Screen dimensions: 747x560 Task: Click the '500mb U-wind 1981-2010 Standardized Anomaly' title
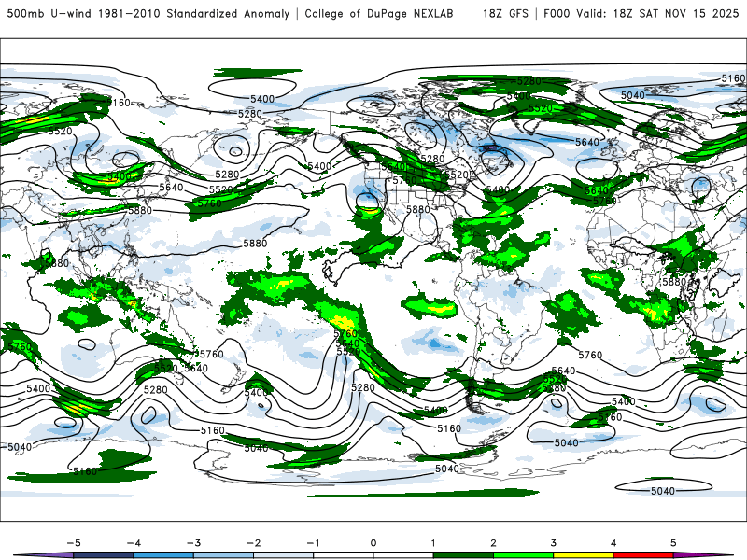(148, 13)
